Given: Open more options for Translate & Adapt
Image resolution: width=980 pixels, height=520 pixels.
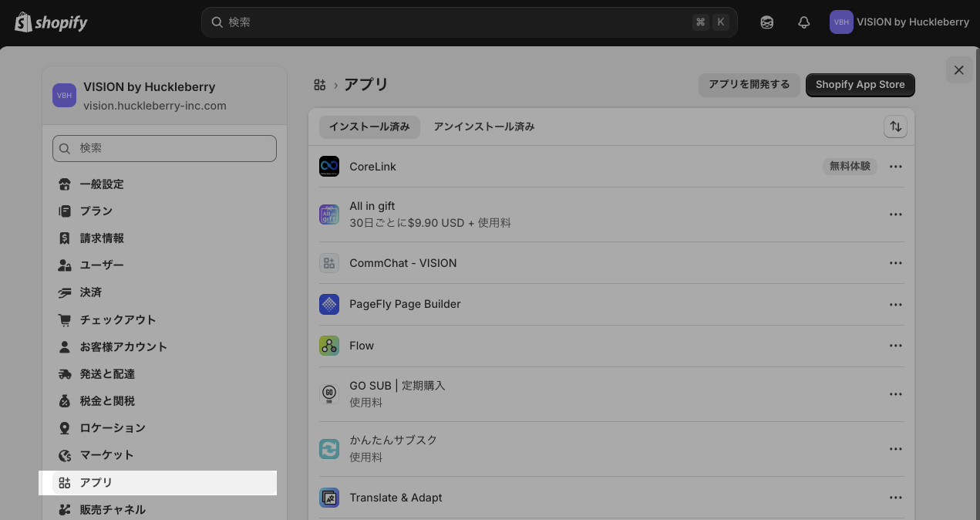Looking at the screenshot, I should coord(895,498).
